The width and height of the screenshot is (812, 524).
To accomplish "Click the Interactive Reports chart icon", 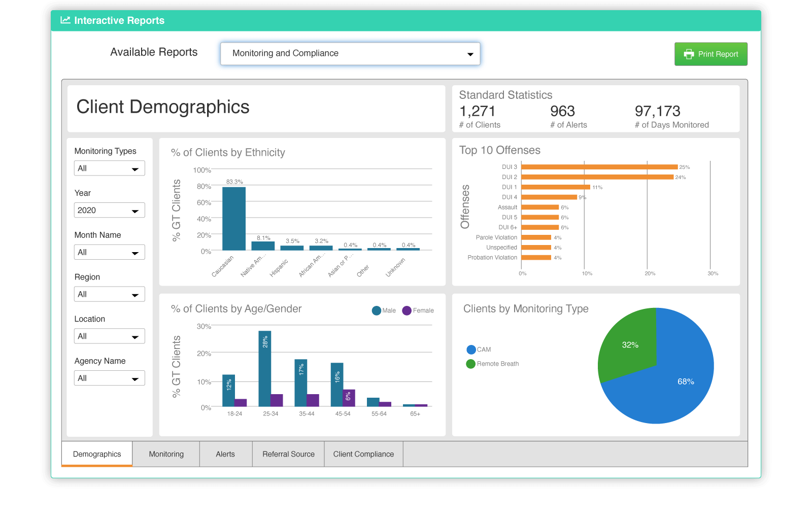I will coord(65,20).
